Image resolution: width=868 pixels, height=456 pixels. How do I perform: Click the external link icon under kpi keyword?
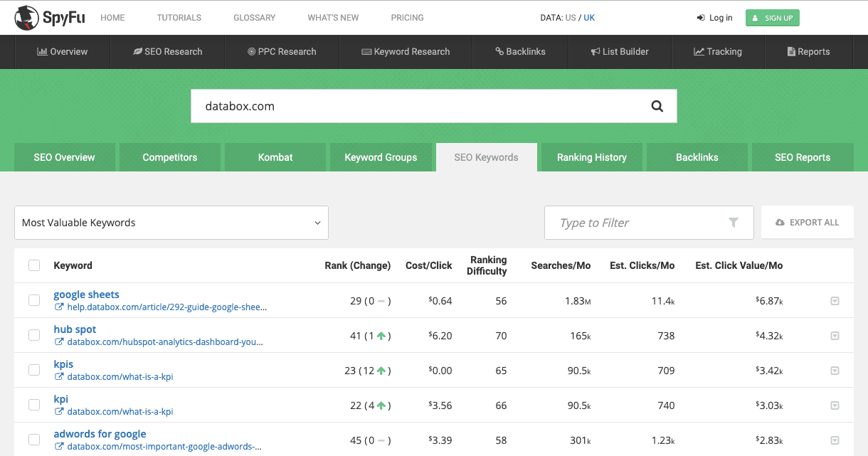(x=60, y=412)
